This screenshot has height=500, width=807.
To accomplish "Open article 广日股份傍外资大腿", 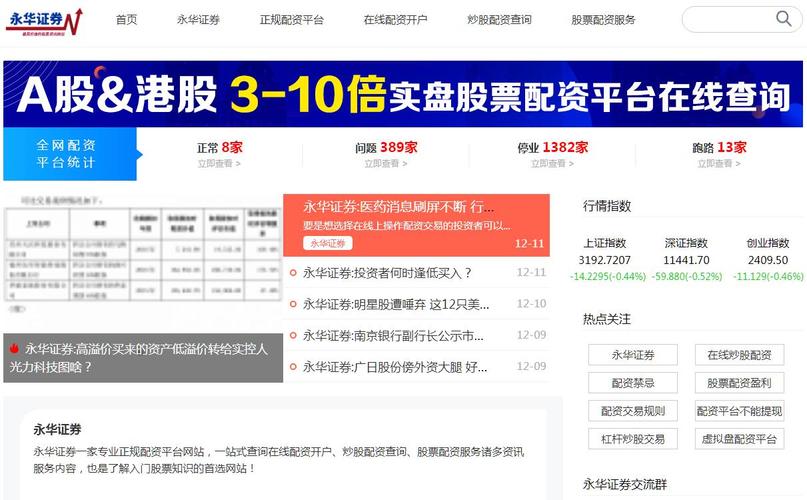I will click(395, 367).
